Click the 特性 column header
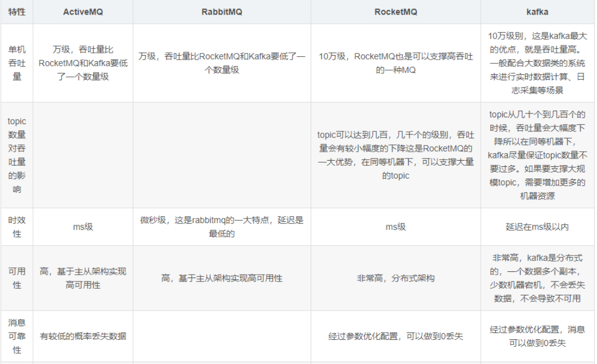 click(17, 12)
